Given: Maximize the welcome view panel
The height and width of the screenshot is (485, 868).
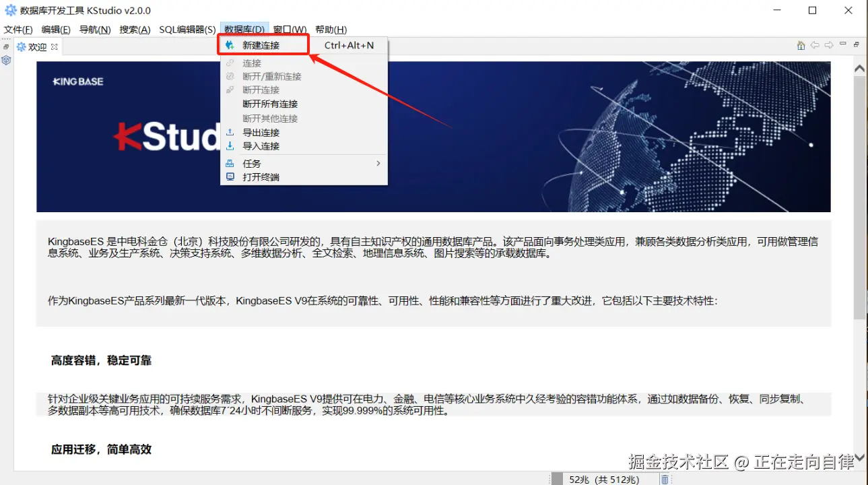Looking at the screenshot, I should click(857, 44).
